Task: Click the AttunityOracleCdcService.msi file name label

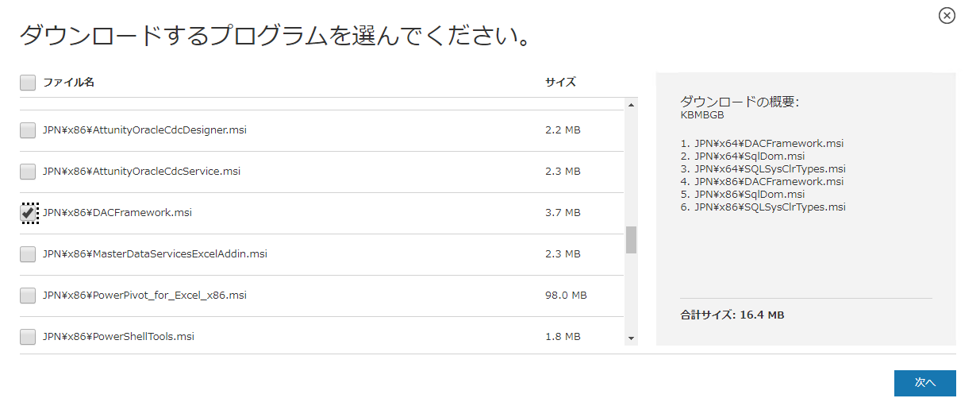Action: coord(141,172)
